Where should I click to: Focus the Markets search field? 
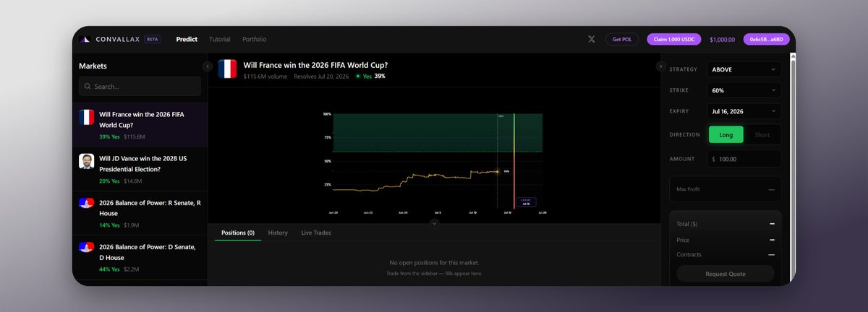(140, 87)
